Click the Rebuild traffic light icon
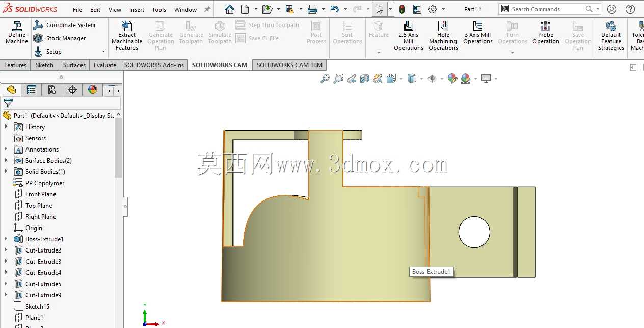 pyautogui.click(x=402, y=9)
